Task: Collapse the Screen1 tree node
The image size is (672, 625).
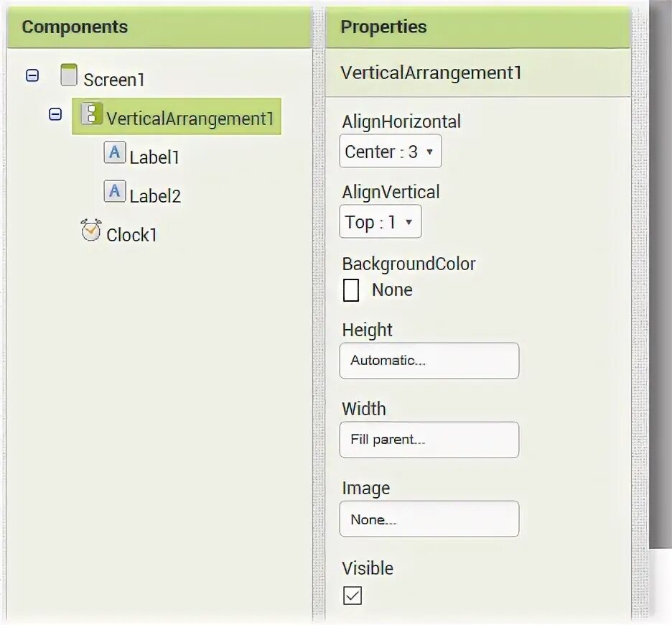Action: 32,76
